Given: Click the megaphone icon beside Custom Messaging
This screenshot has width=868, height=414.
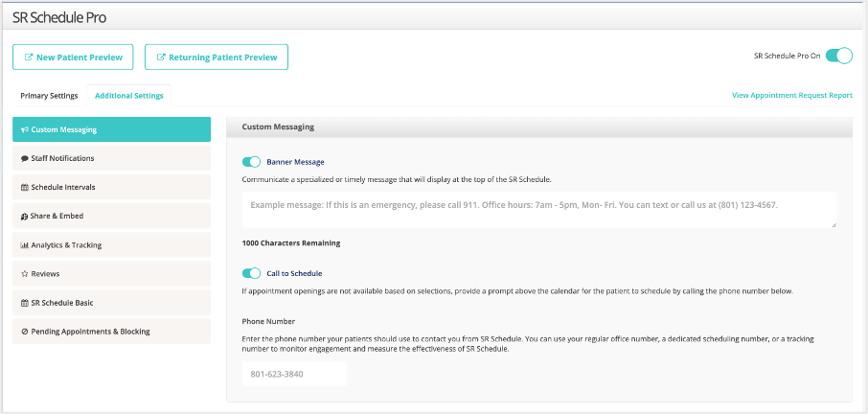Looking at the screenshot, I should coord(25,130).
